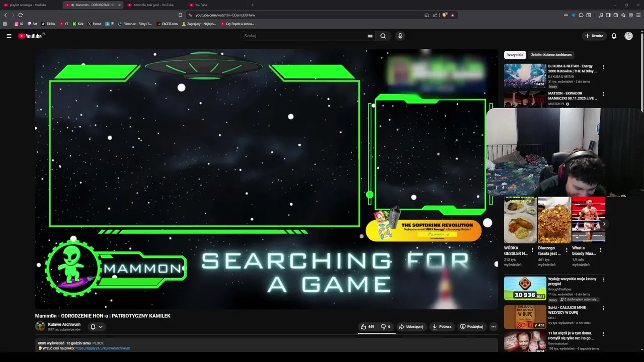Screen dimensions: 644x362
Task: Open more actions ellipsis under video
Action: pyautogui.click(x=493, y=327)
